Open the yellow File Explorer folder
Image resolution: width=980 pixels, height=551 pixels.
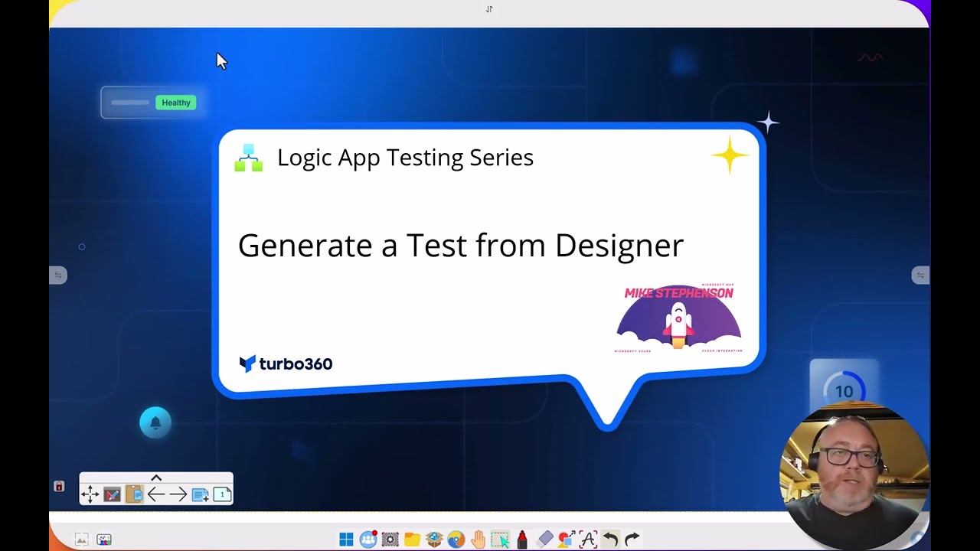pyautogui.click(x=413, y=540)
